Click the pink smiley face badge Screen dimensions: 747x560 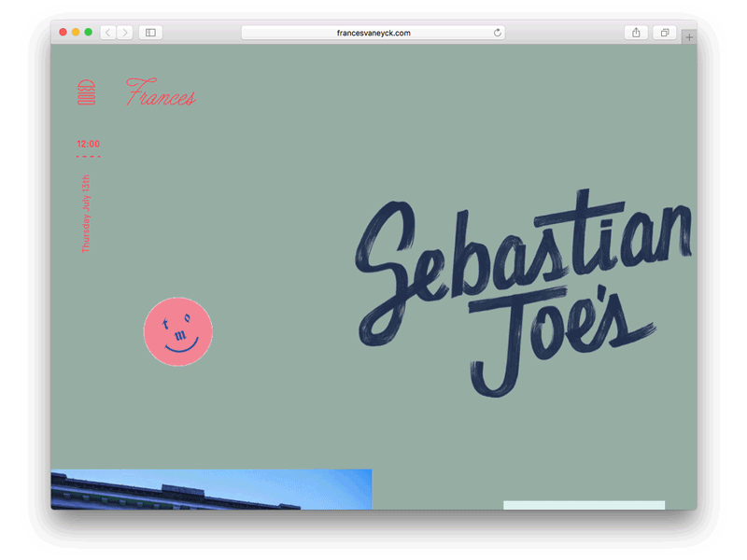tap(178, 332)
